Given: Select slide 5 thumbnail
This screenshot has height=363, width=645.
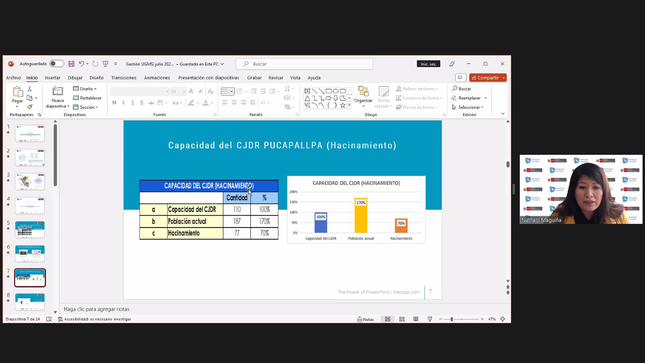Looking at the screenshot, I should 30,230.
